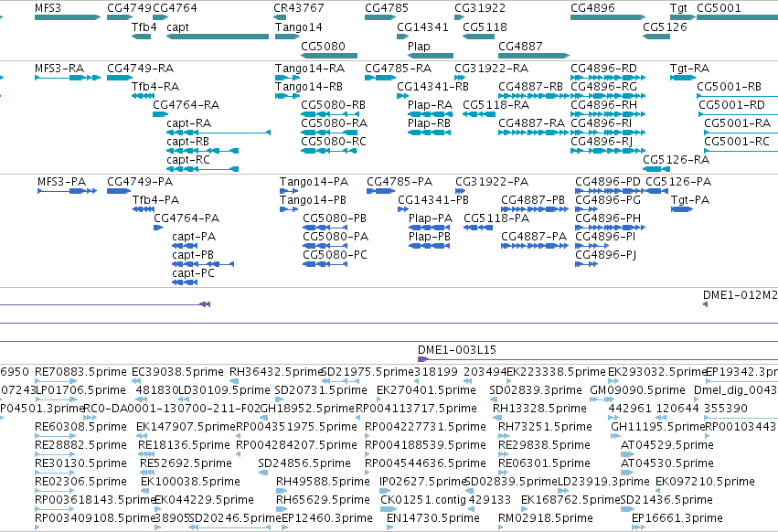778x532 pixels.
Task: Click the CG14341 gene label
Action: [x=422, y=27]
